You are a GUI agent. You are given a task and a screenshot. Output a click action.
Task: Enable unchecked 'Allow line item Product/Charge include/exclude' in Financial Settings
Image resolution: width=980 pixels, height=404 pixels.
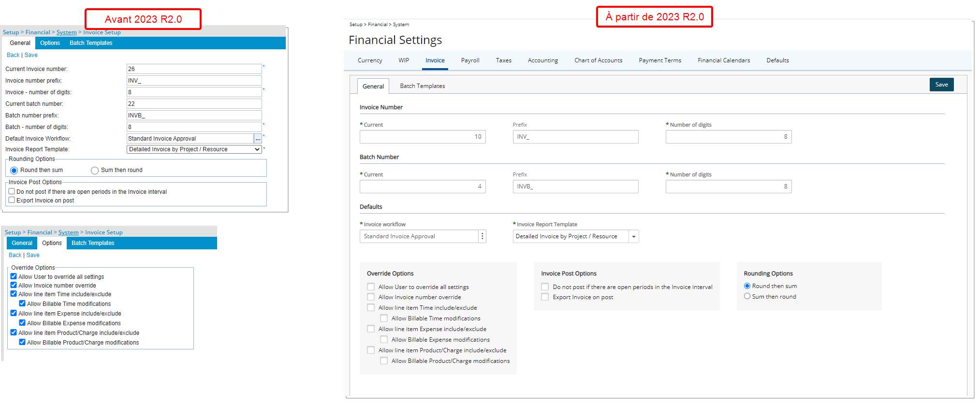371,350
